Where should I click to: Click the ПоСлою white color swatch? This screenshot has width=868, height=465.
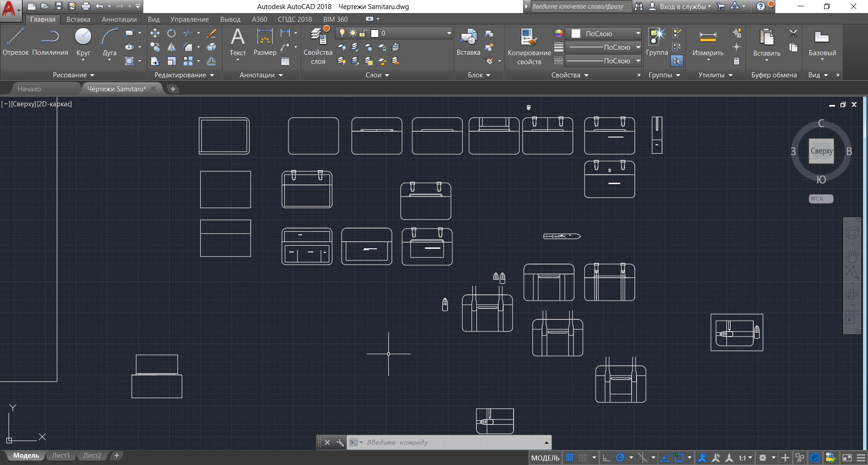tap(576, 33)
